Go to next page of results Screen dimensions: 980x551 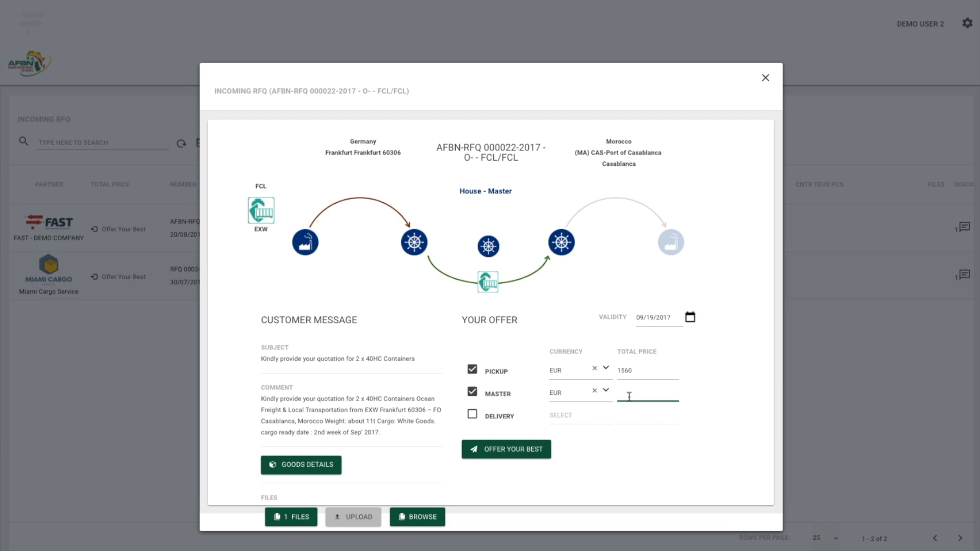coord(960,538)
